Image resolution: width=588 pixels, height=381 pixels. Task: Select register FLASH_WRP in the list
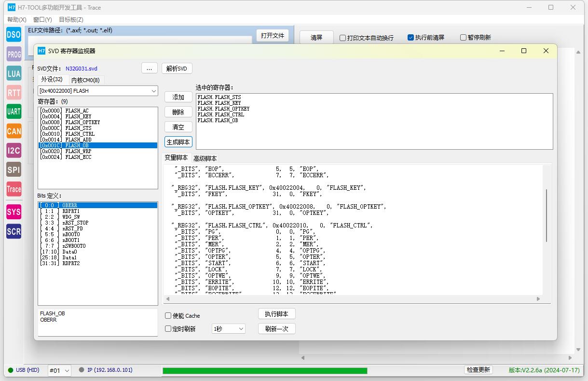pyautogui.click(x=98, y=151)
